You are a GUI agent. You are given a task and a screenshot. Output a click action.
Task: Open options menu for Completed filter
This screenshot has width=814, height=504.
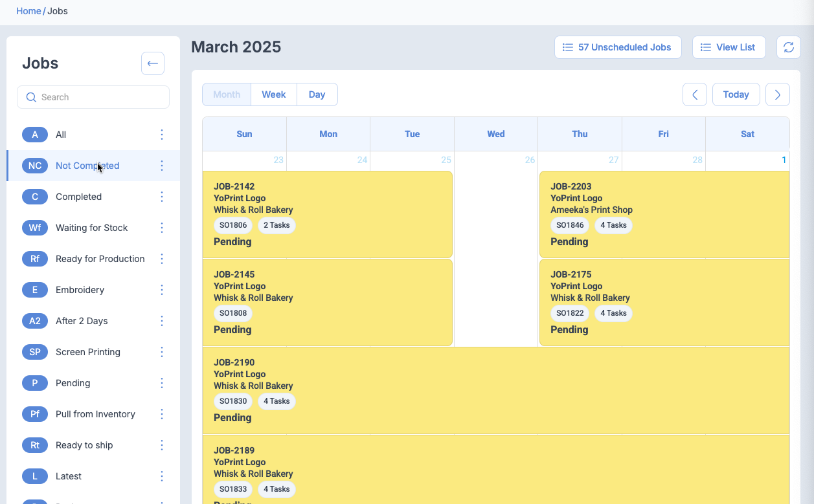pyautogui.click(x=162, y=197)
